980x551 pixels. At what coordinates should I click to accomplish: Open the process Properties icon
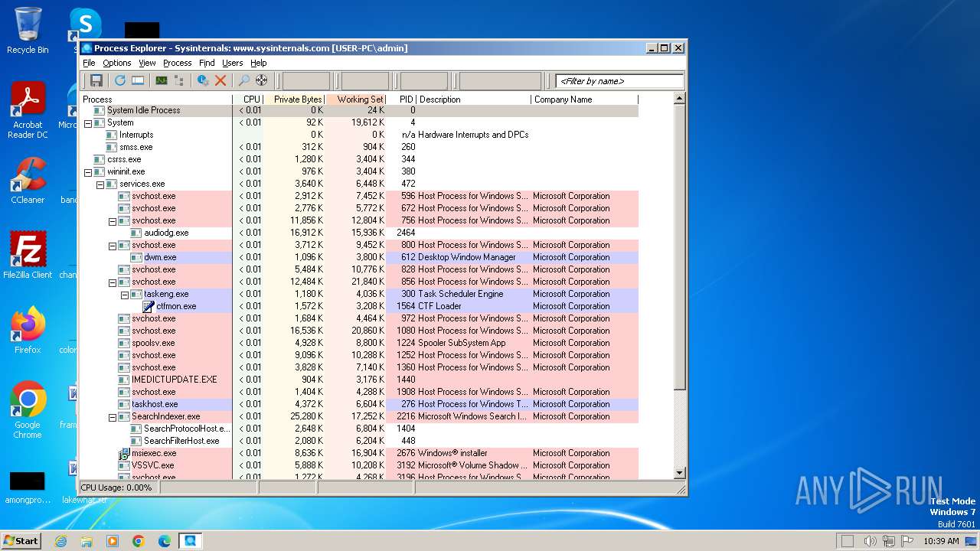coord(203,80)
